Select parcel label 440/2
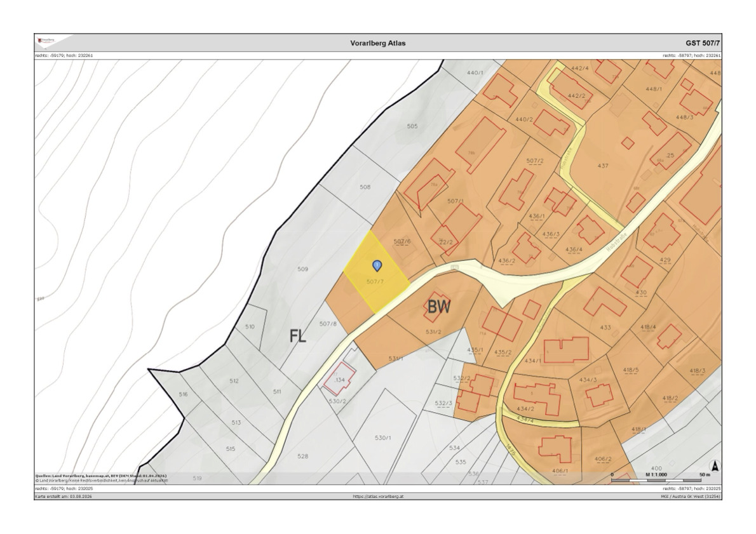The width and height of the screenshot is (756, 534). (x=524, y=119)
